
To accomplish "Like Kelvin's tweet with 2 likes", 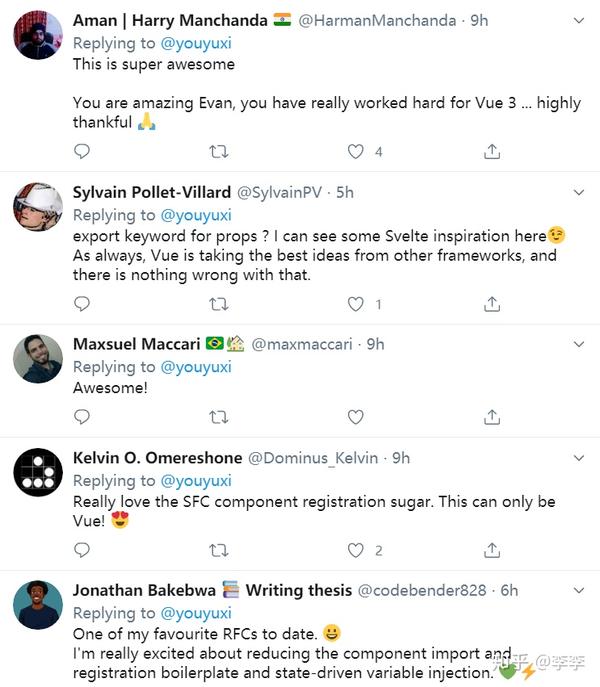I will [x=355, y=549].
